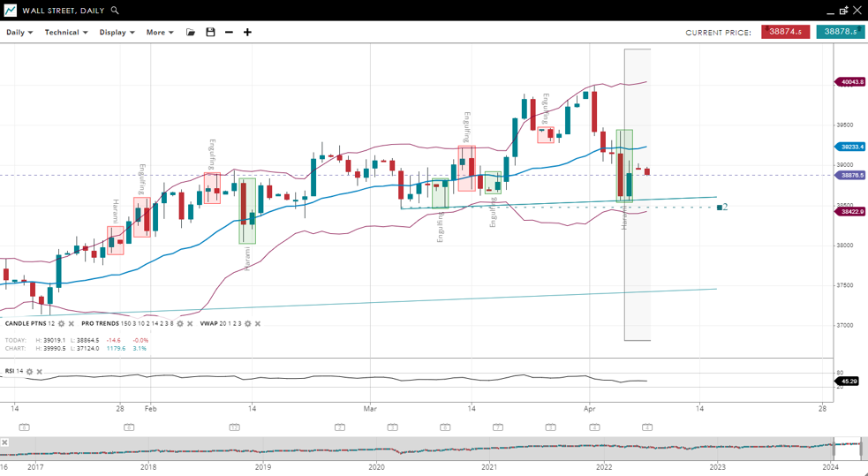The width and height of the screenshot is (868, 476).
Task: Click the navigator range handle near 2024
Action: [833, 447]
